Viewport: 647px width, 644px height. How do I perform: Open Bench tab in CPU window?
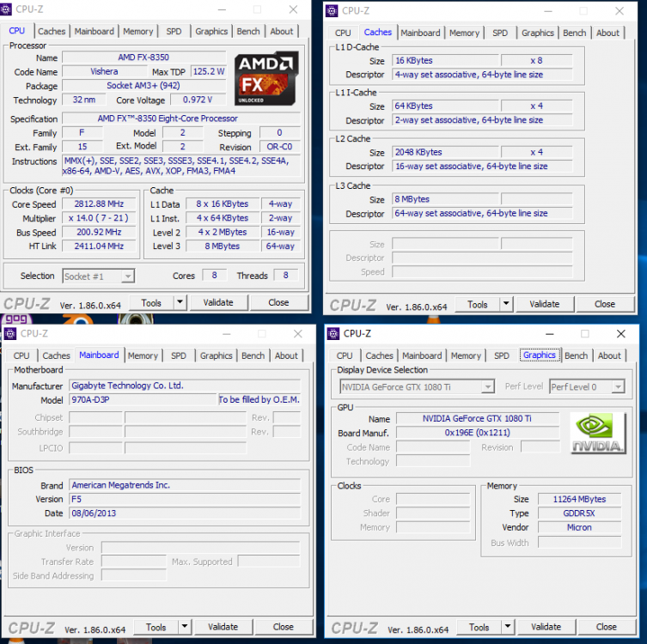[x=248, y=31]
